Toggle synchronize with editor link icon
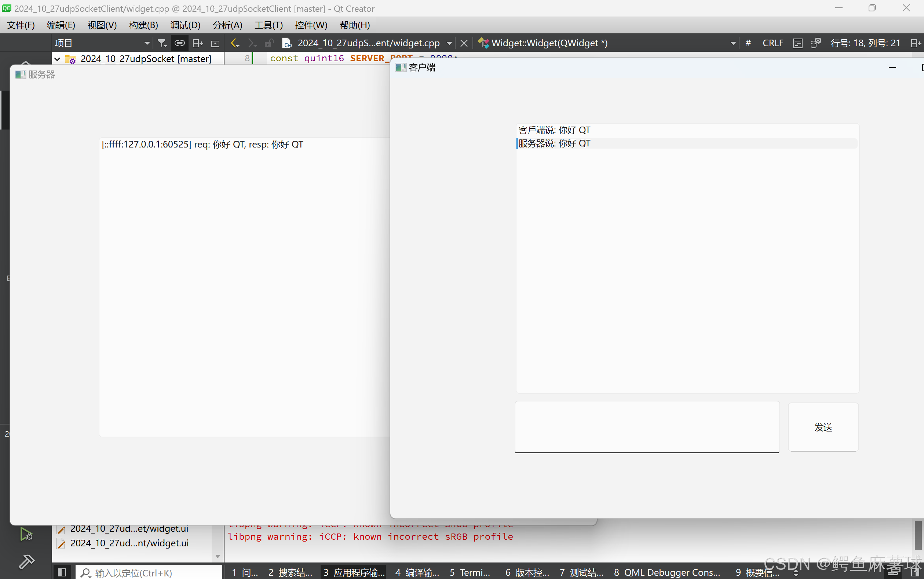 [179, 43]
